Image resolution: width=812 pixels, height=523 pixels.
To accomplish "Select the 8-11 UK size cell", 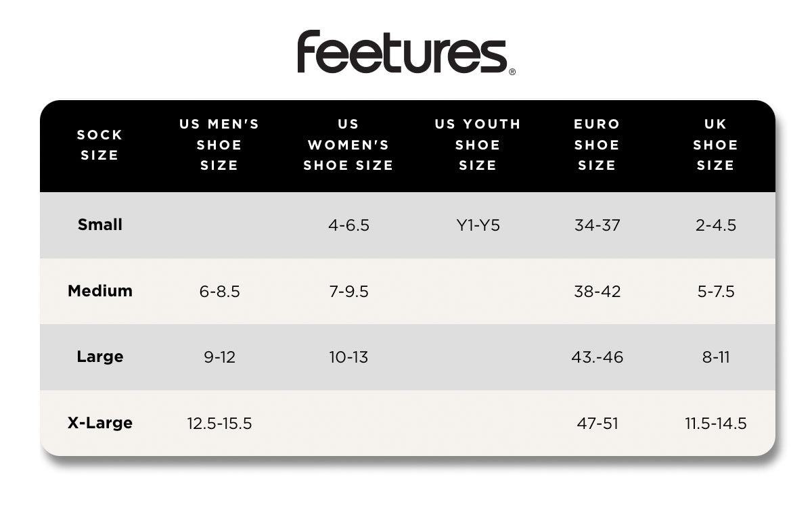I will (716, 357).
